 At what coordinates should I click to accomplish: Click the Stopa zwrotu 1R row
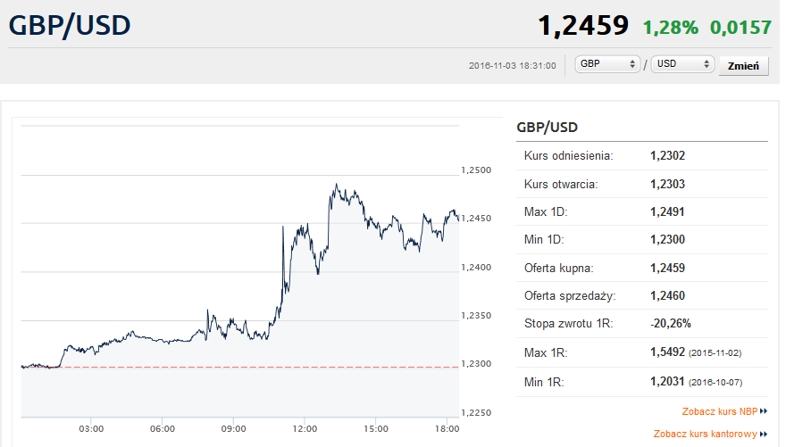click(642, 324)
